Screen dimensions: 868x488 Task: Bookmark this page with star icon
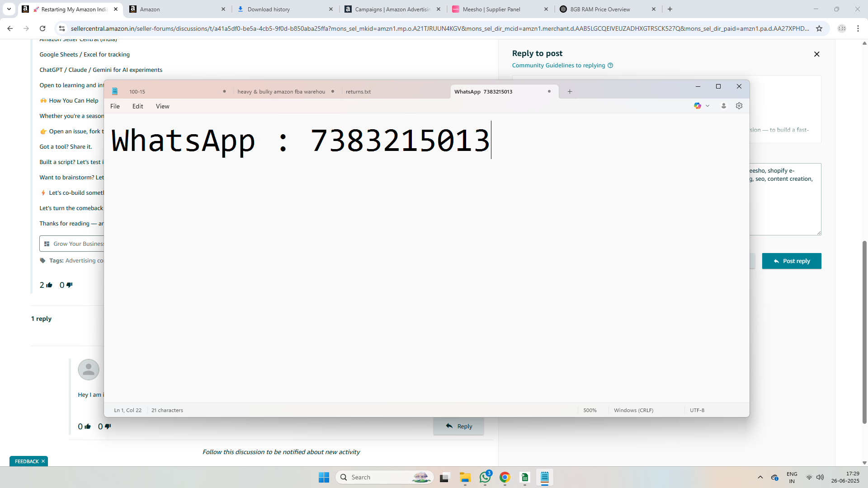819,28
